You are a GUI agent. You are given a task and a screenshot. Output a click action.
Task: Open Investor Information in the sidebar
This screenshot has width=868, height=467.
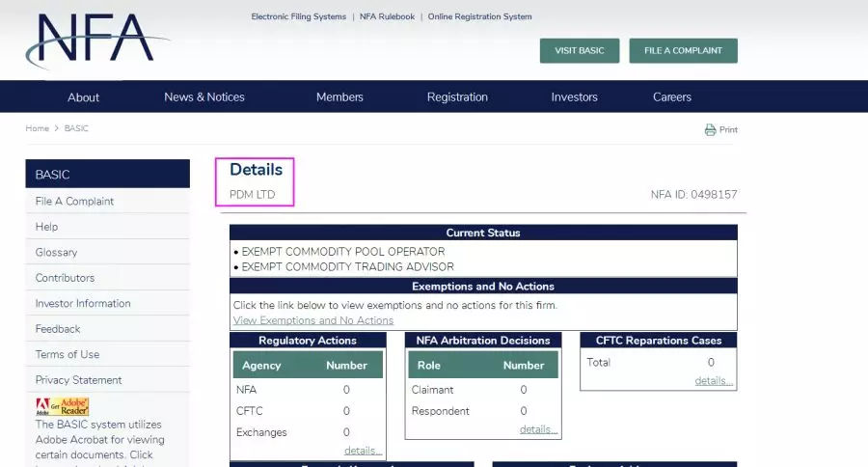coord(83,304)
